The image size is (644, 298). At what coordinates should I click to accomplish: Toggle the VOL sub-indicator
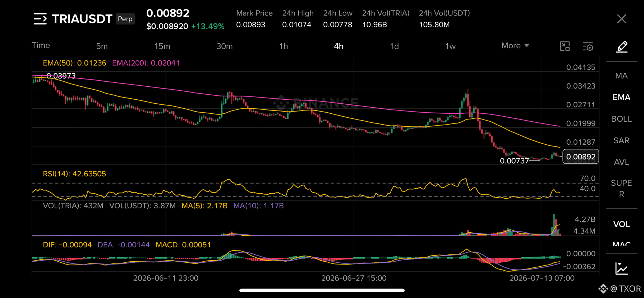[x=621, y=224]
